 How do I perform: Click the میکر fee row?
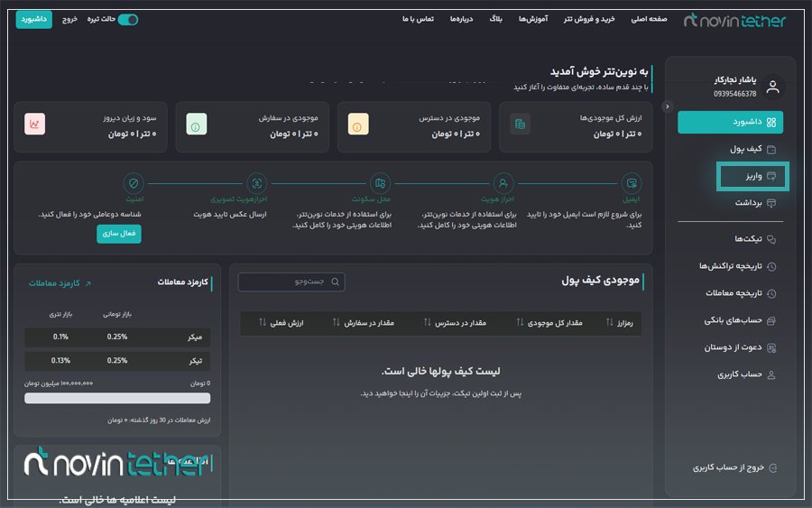click(117, 337)
